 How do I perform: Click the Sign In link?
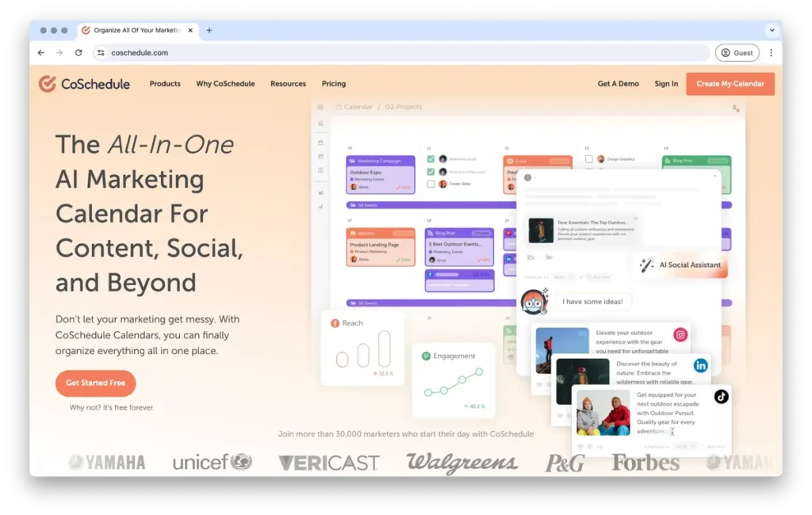tap(666, 84)
